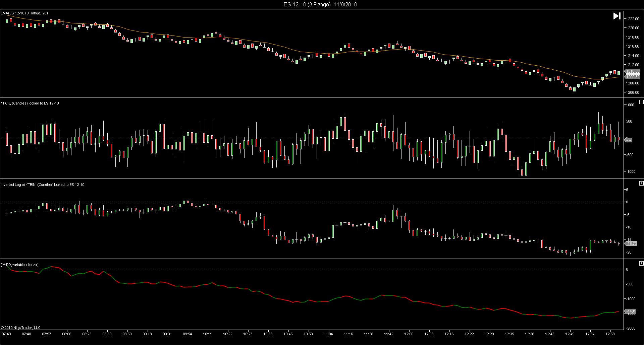
Task: Click the 11:04 time axis label
Action: coord(328,334)
